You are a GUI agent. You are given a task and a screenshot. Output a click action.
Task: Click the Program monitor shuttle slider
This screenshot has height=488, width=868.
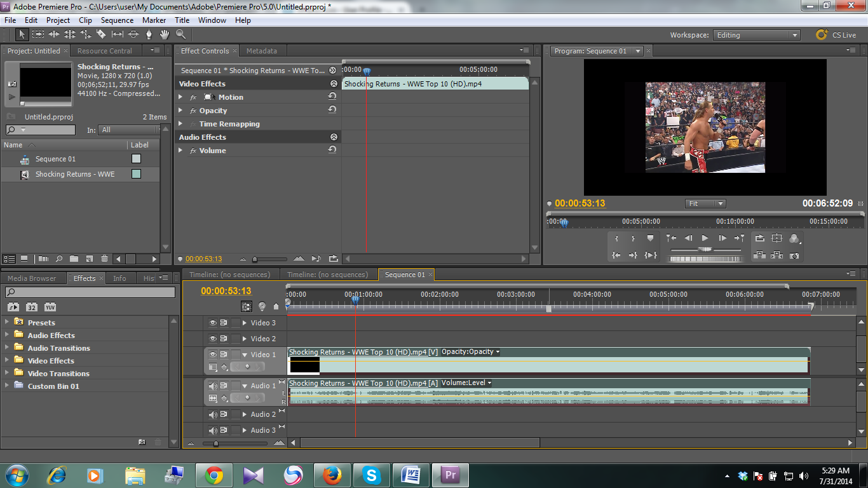click(705, 250)
